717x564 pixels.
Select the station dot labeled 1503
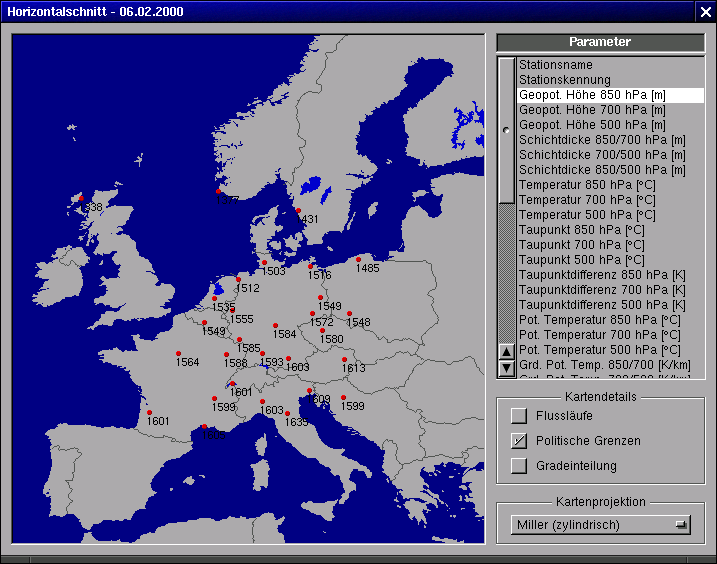pos(264,263)
